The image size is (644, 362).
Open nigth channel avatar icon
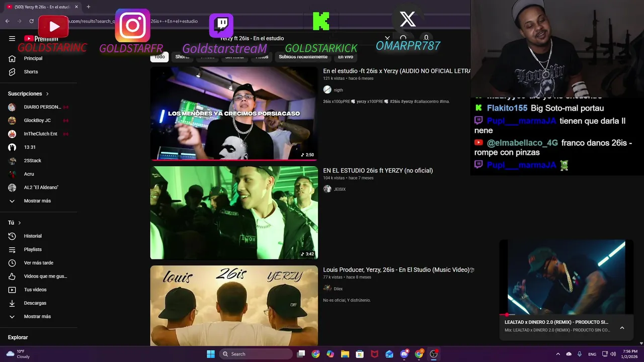[x=328, y=89]
